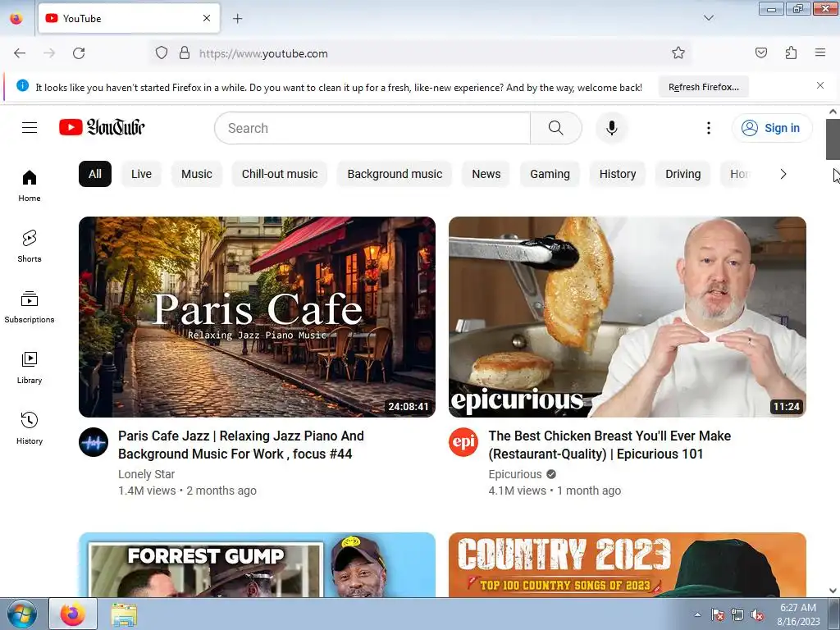Click the YouTube search input field
The height and width of the screenshot is (630, 840).
[x=372, y=128]
